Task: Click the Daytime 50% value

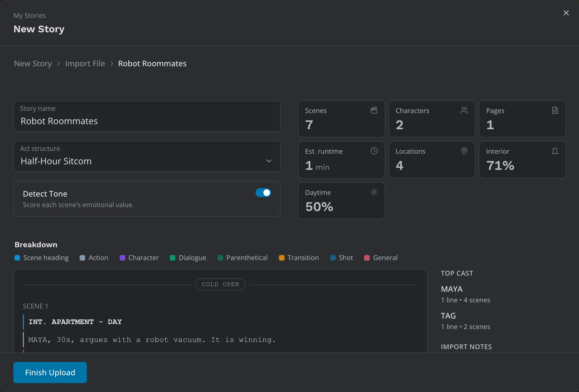Action: 319,207
